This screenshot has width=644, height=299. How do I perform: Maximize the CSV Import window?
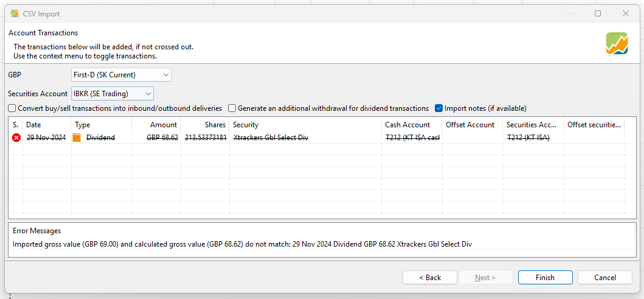click(598, 13)
